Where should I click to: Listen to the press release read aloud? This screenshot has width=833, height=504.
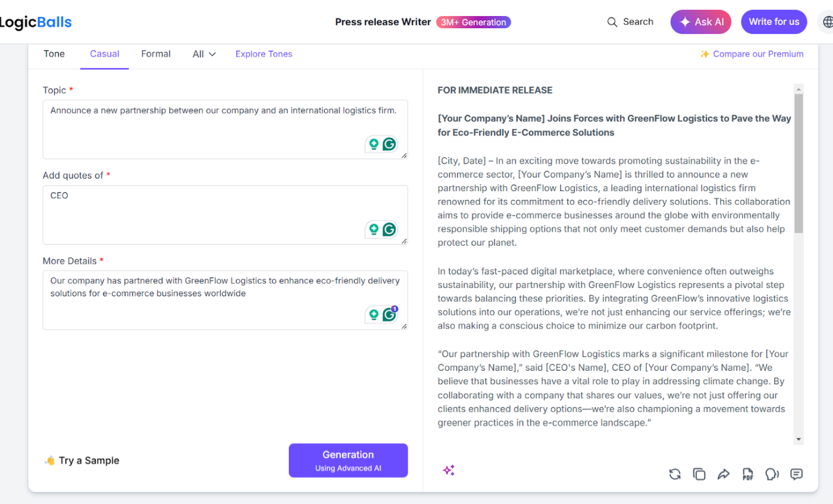[x=772, y=474]
